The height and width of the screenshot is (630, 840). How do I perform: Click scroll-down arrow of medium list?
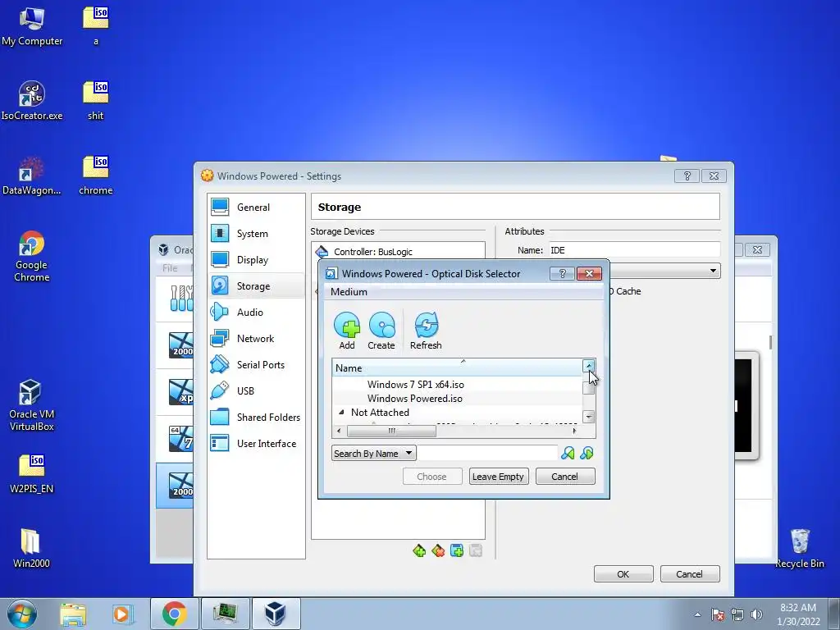point(589,416)
